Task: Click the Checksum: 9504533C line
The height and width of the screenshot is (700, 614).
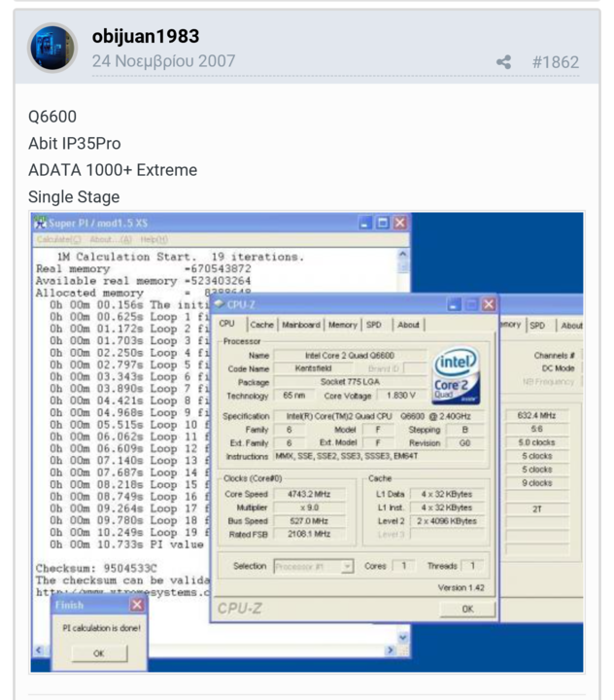Action: pyautogui.click(x=96, y=569)
